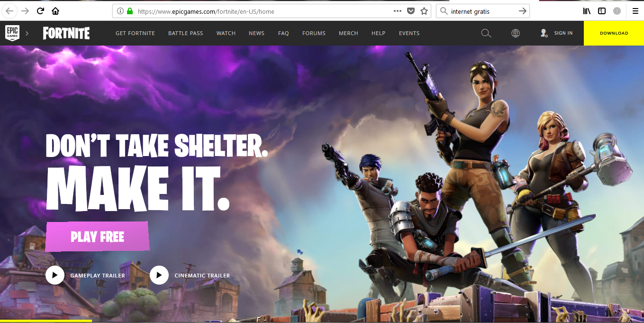
Task: Go to the News section
Action: (256, 33)
